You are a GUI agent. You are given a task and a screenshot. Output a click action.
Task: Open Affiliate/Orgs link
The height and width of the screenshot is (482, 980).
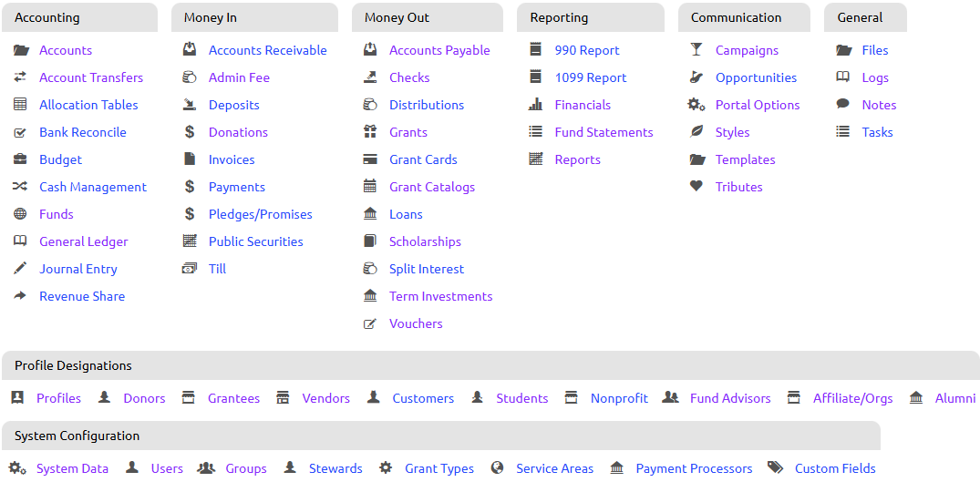853,398
